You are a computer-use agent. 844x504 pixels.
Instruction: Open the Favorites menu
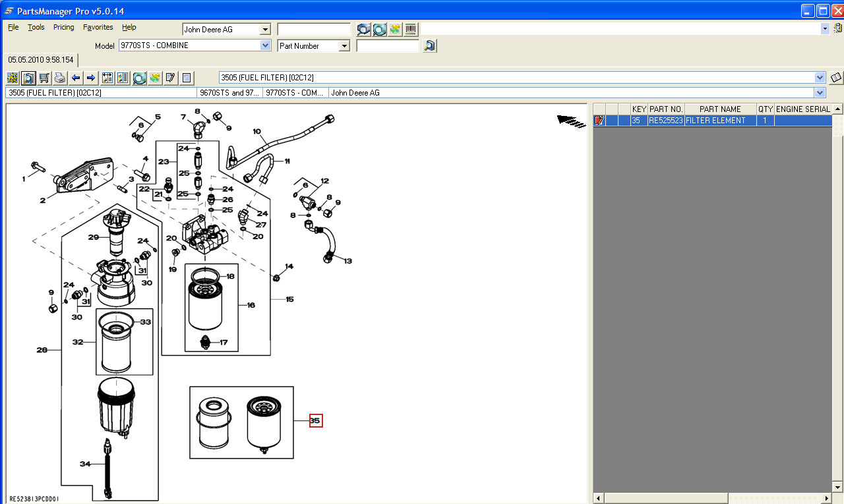98,27
